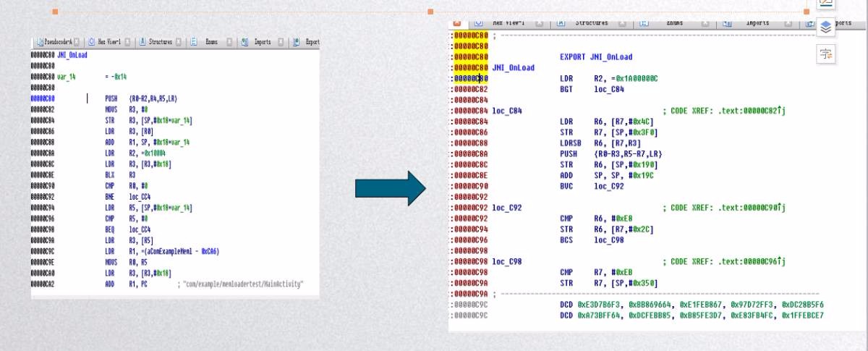This screenshot has height=351, width=868.
Task: Close the Enums tab in right window
Action: (x=706, y=23)
